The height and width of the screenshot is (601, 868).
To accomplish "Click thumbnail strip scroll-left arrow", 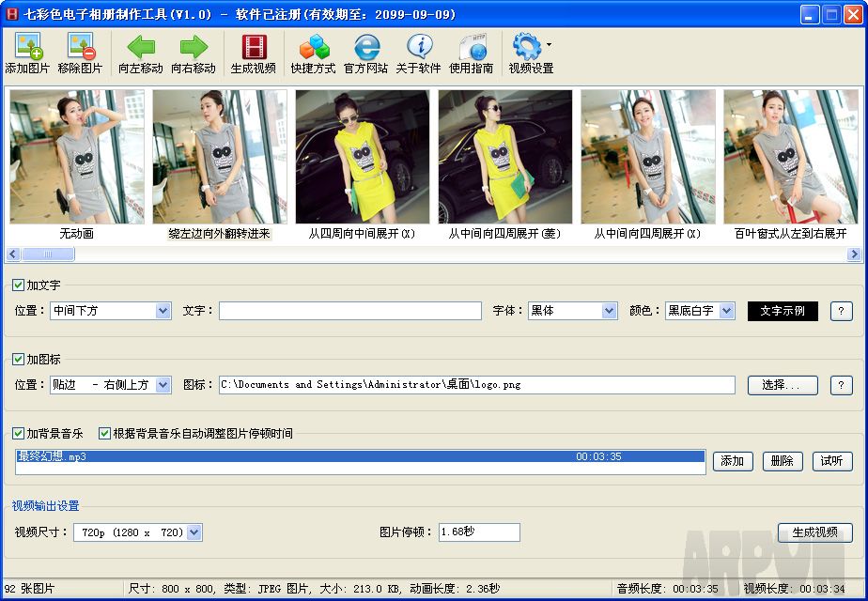I will coord(13,254).
